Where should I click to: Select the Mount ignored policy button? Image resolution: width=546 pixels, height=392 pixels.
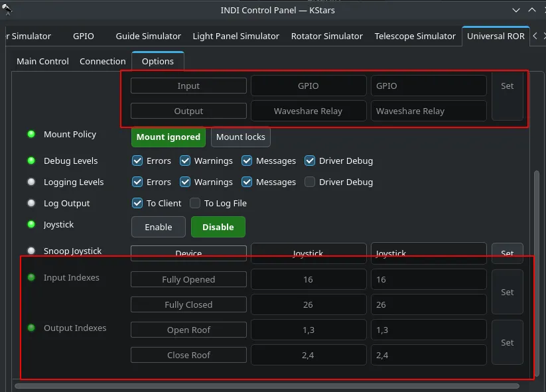point(169,137)
